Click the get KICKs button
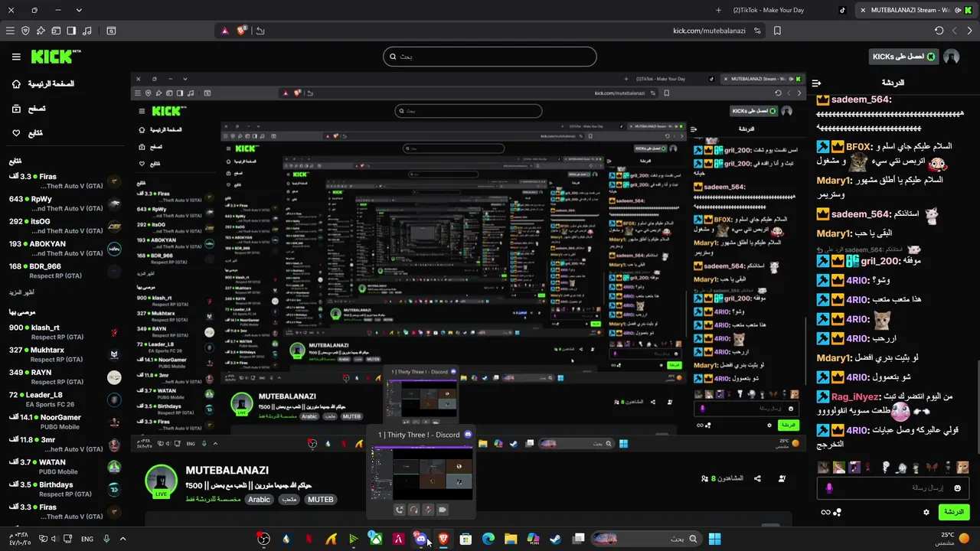 [904, 57]
